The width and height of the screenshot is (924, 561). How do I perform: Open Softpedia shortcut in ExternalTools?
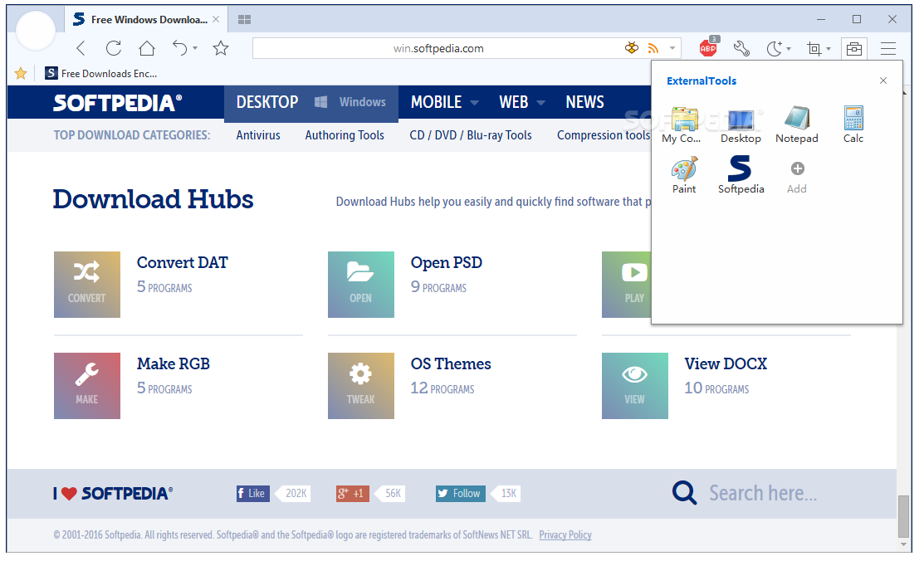point(741,175)
